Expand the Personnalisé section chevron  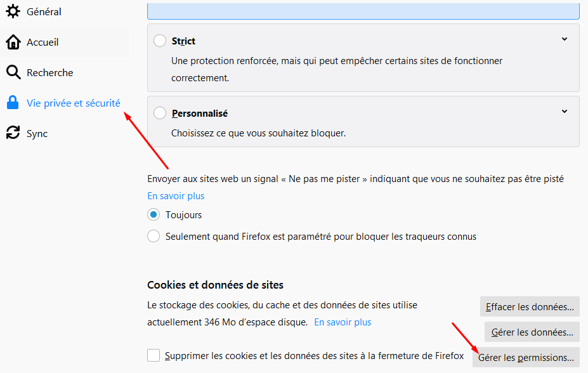point(565,112)
